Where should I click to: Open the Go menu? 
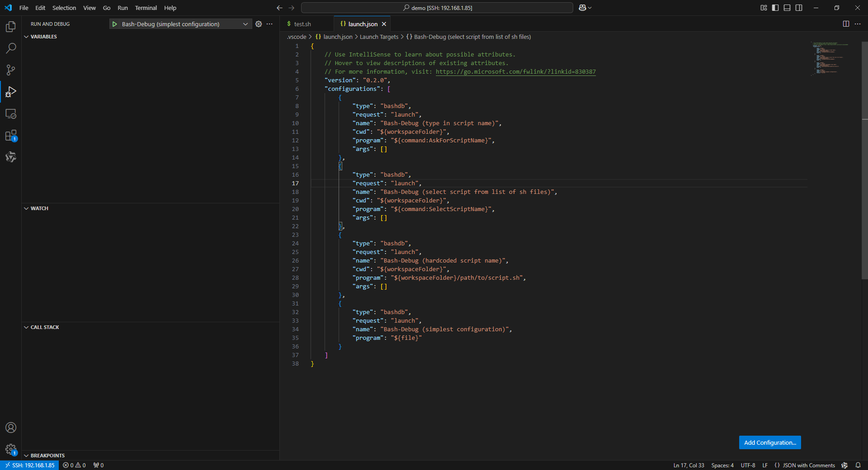[107, 8]
